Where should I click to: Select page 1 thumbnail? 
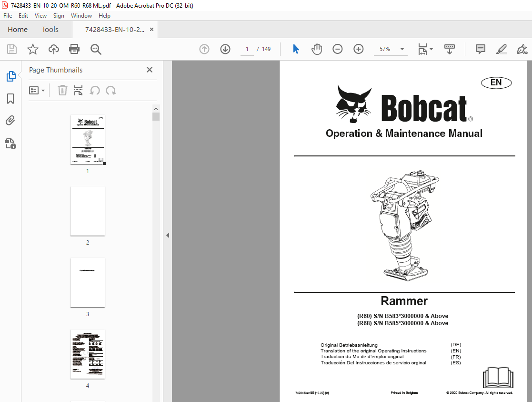[88, 140]
